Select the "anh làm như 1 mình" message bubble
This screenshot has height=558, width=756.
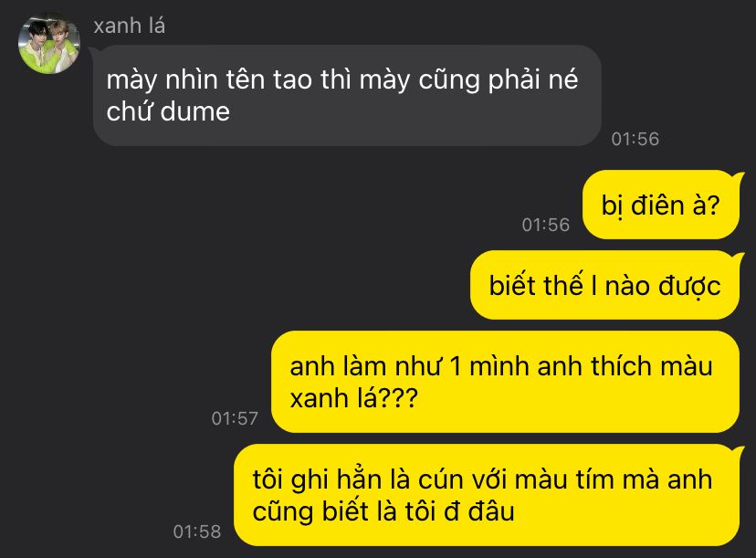(x=505, y=382)
